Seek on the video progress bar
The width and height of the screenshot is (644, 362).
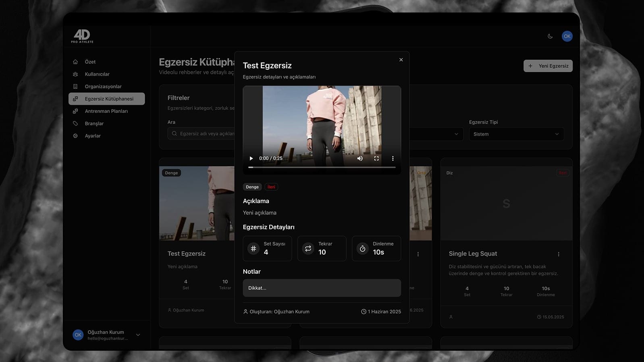322,167
